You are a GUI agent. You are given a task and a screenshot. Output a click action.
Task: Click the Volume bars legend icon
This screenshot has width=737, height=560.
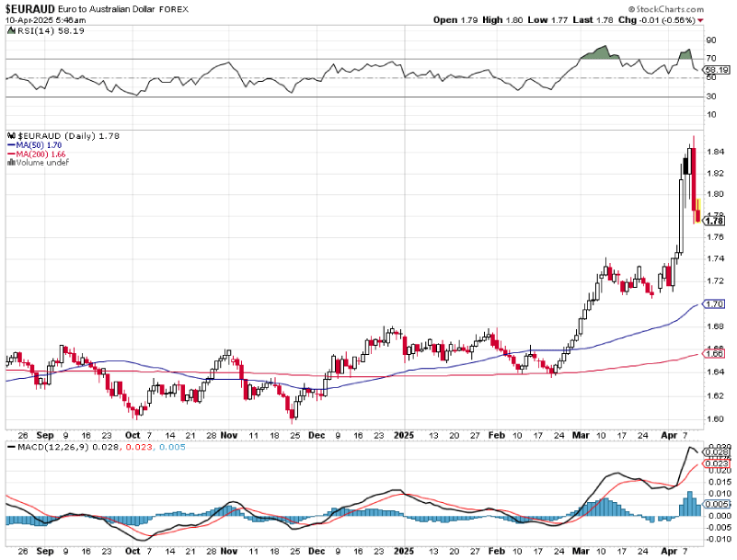[x=10, y=163]
